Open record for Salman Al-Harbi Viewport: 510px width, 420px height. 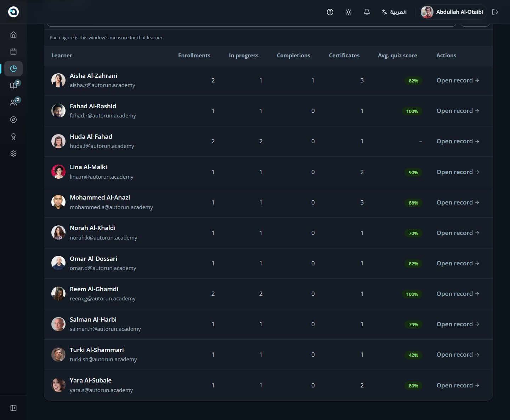pyautogui.click(x=458, y=324)
